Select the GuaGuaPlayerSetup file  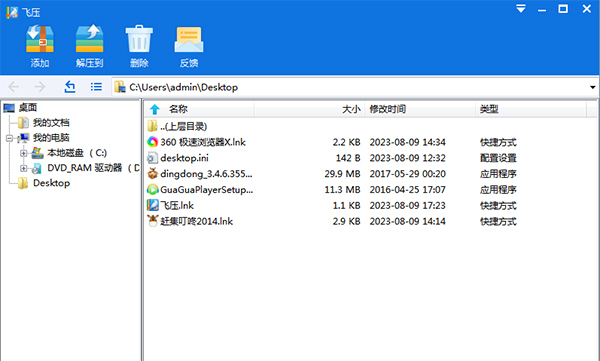point(207,189)
